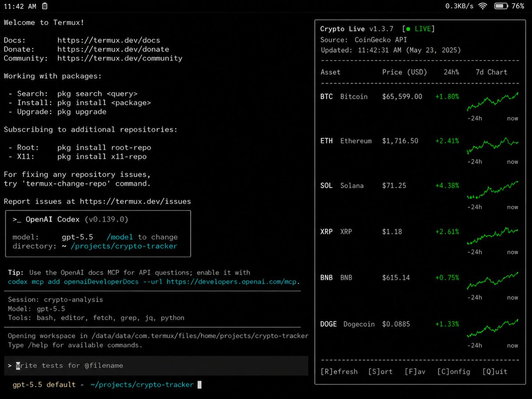
Task: Click the +4.38% Solana change
Action: [x=447, y=186]
